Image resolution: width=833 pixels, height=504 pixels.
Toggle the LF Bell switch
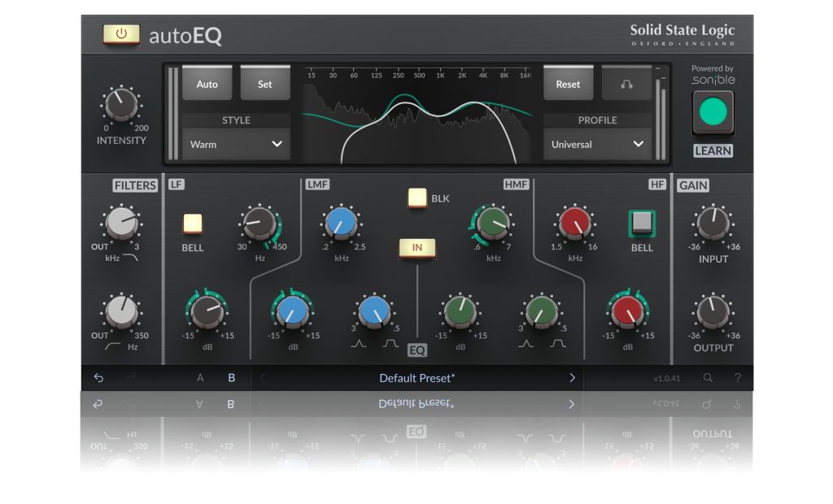pos(192,224)
